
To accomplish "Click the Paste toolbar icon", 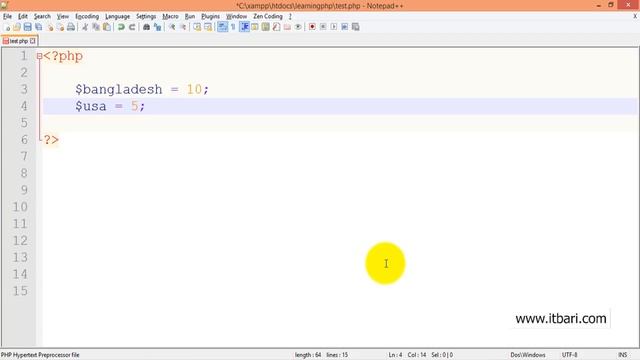I will pos(107,27).
